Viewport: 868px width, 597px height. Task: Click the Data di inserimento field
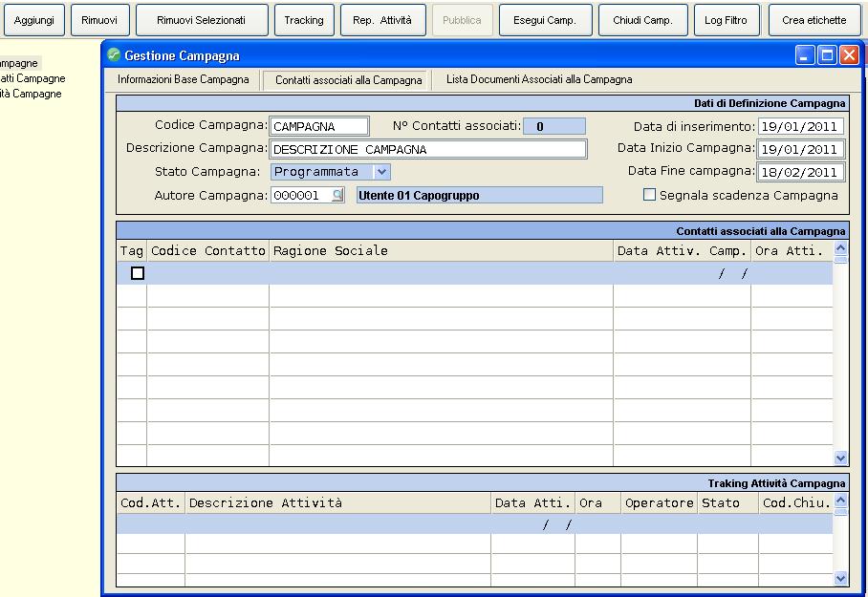coord(801,126)
